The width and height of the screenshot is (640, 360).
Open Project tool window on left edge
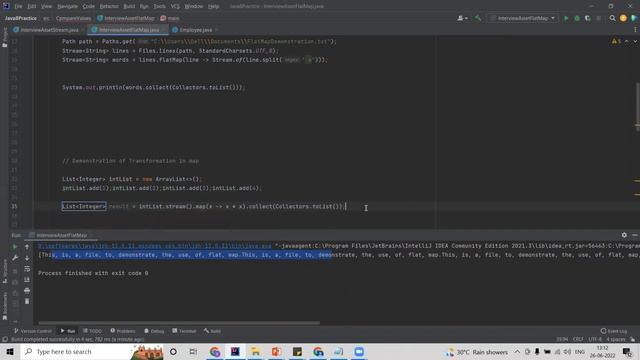coord(4,38)
